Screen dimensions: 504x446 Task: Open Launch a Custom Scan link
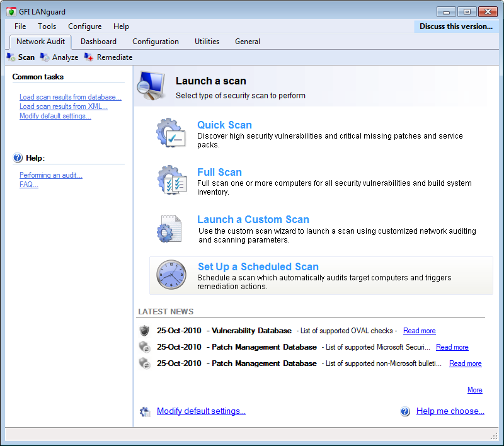253,219
